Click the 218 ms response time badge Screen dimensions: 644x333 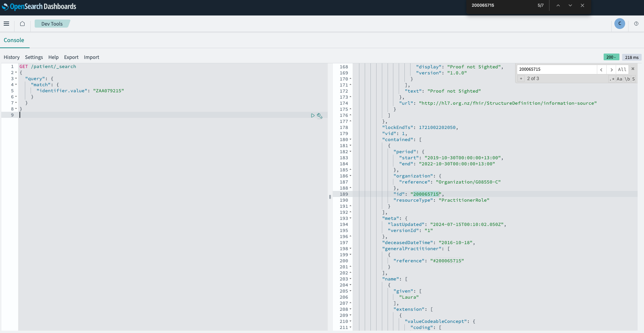pyautogui.click(x=632, y=57)
